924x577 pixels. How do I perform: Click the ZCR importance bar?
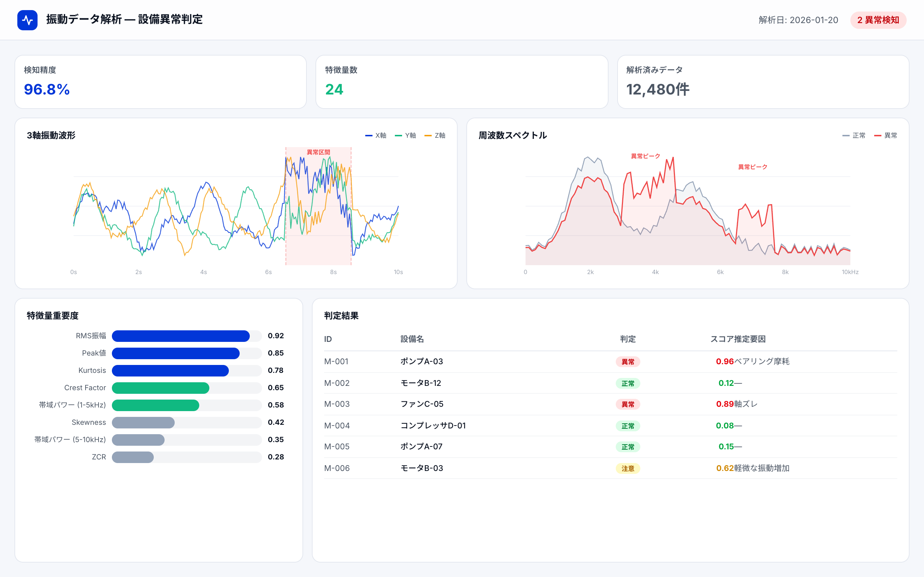tap(133, 457)
